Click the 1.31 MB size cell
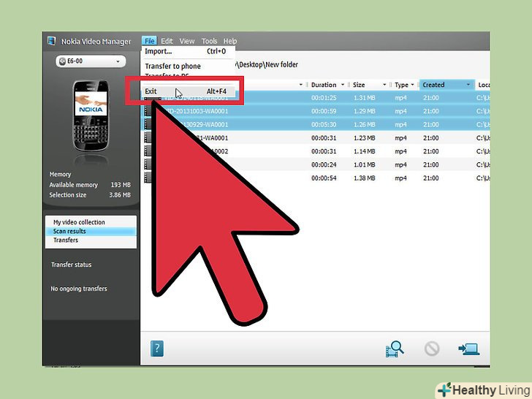The image size is (532, 399). click(365, 98)
